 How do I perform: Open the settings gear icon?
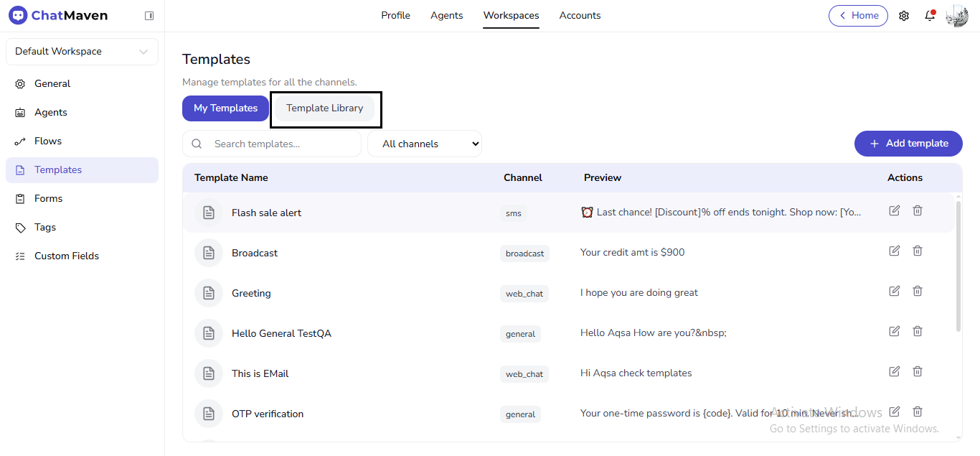904,16
